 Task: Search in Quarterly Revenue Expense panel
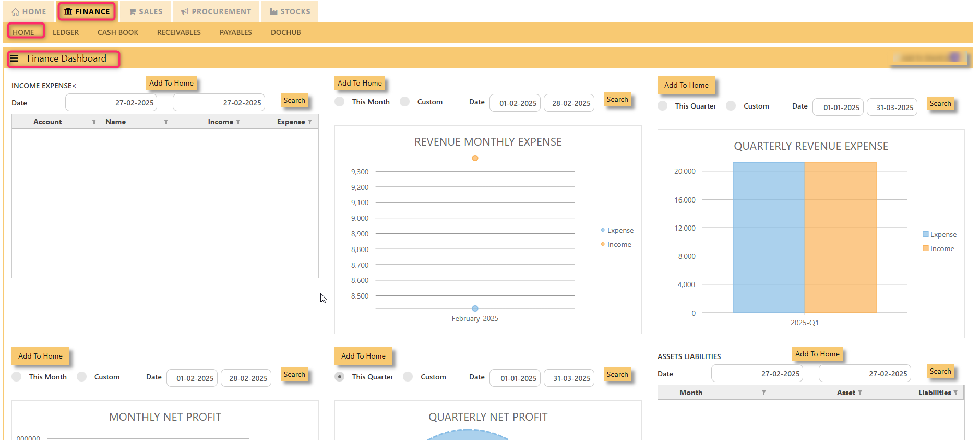[940, 103]
